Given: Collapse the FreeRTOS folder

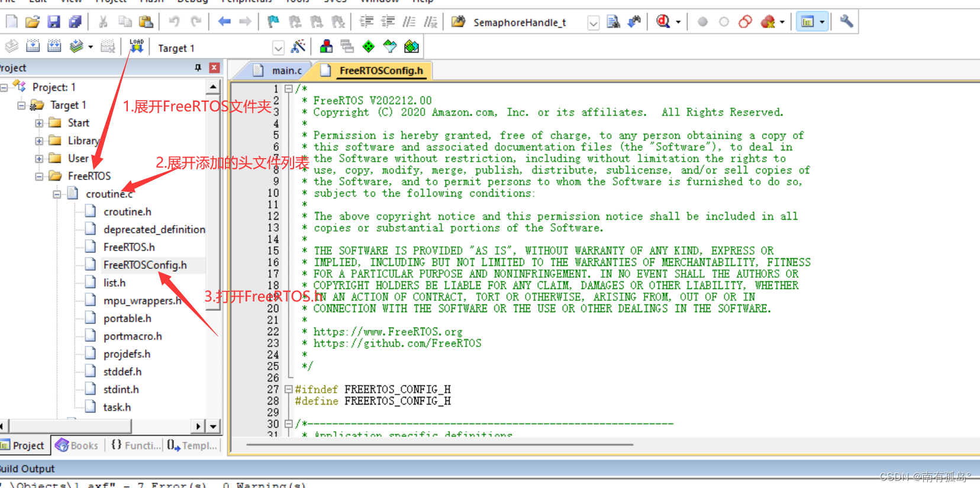Looking at the screenshot, I should [x=39, y=176].
